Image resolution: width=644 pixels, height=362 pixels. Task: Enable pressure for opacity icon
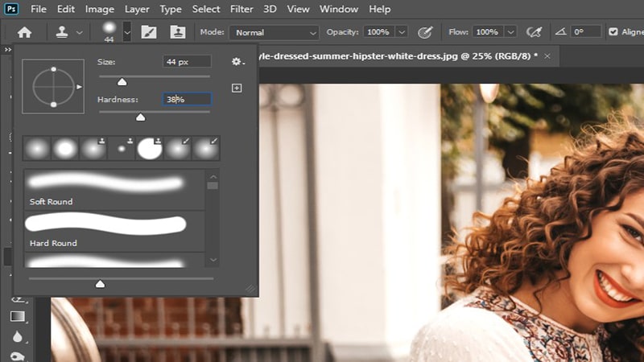[x=426, y=32]
